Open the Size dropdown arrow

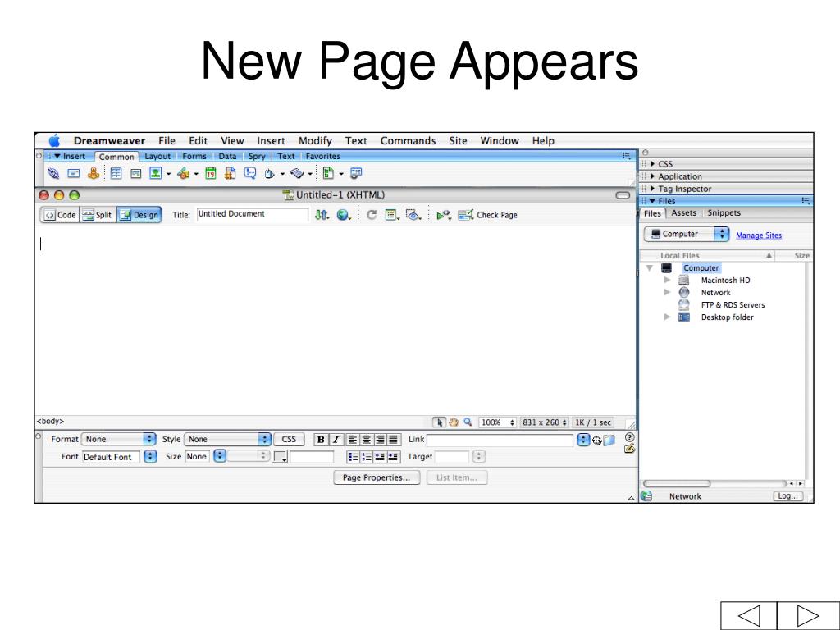(x=219, y=456)
